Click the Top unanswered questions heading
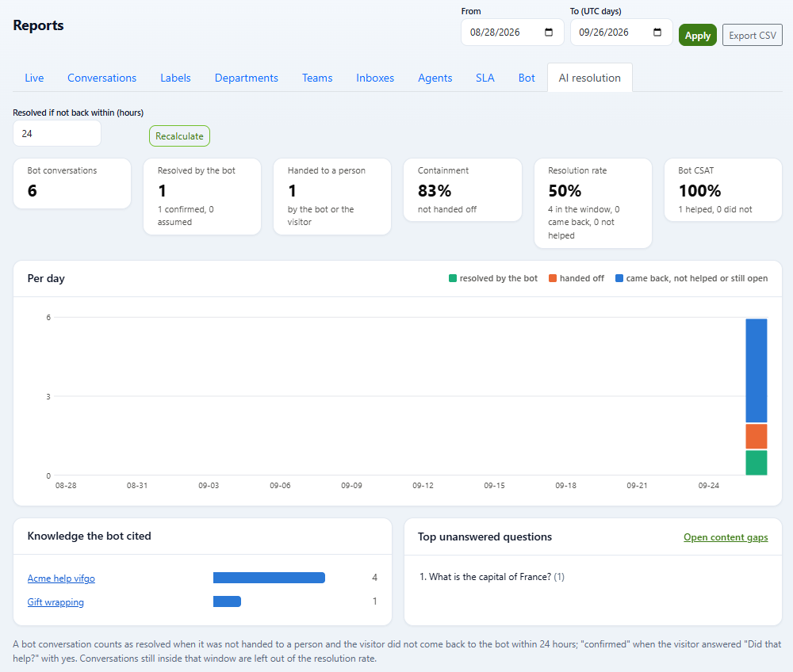This screenshot has height=672, width=793. click(485, 536)
